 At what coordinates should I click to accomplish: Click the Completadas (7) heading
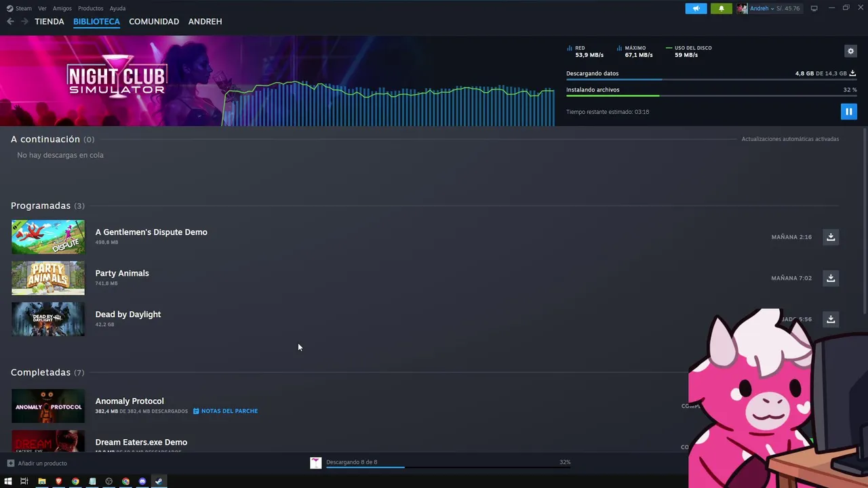[47, 372]
